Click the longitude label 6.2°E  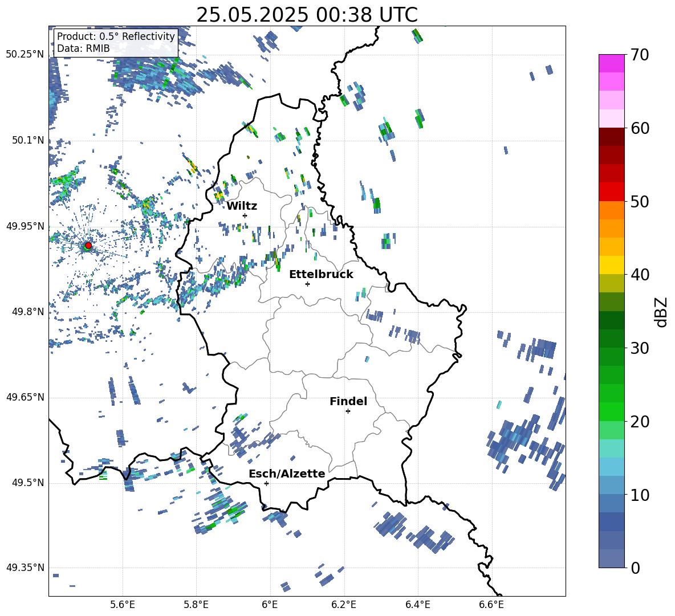click(x=344, y=605)
